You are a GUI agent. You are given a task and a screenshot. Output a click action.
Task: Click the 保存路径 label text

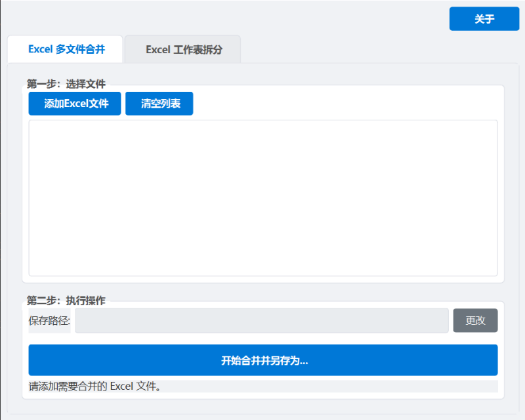pos(49,321)
